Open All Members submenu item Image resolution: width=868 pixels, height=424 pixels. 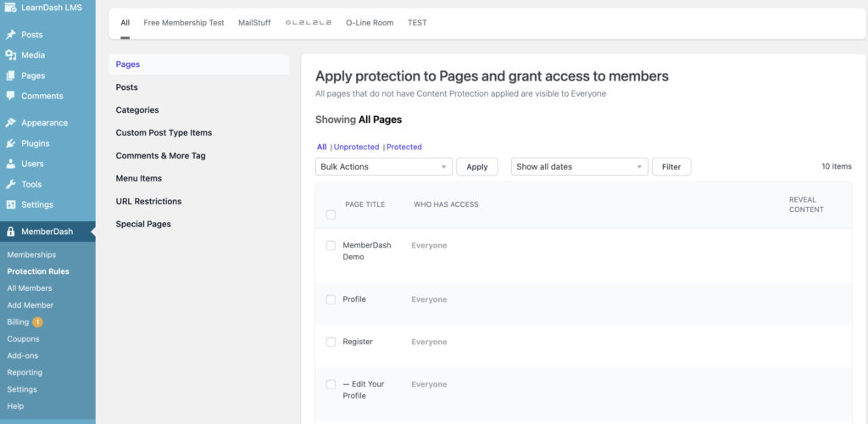coord(30,288)
